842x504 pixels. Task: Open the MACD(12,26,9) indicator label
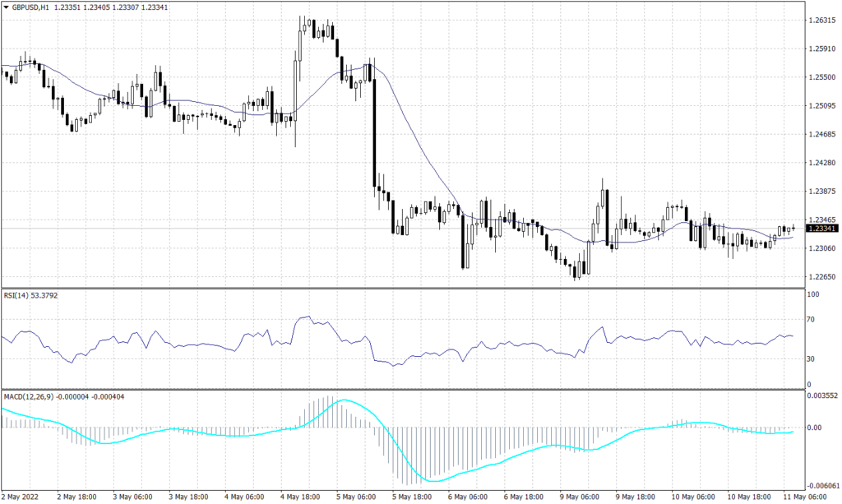click(27, 398)
